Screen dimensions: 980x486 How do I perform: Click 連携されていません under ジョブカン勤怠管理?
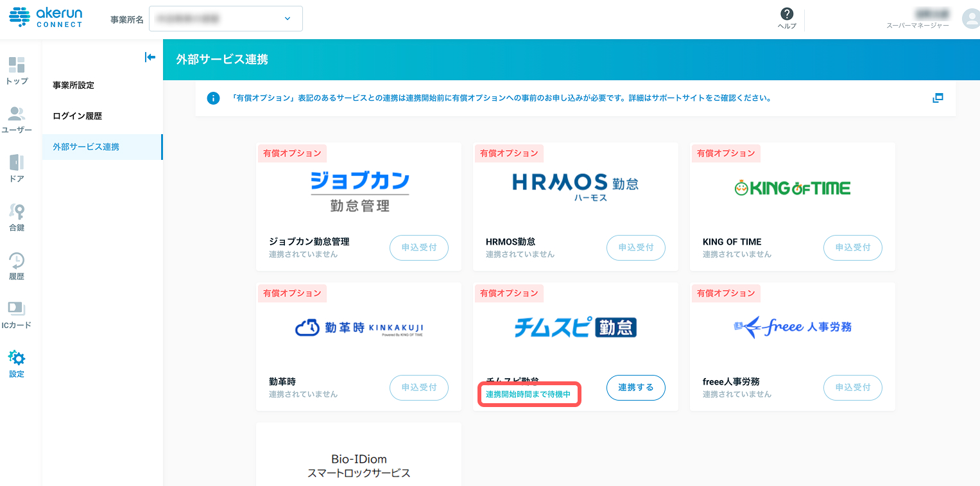tap(303, 254)
